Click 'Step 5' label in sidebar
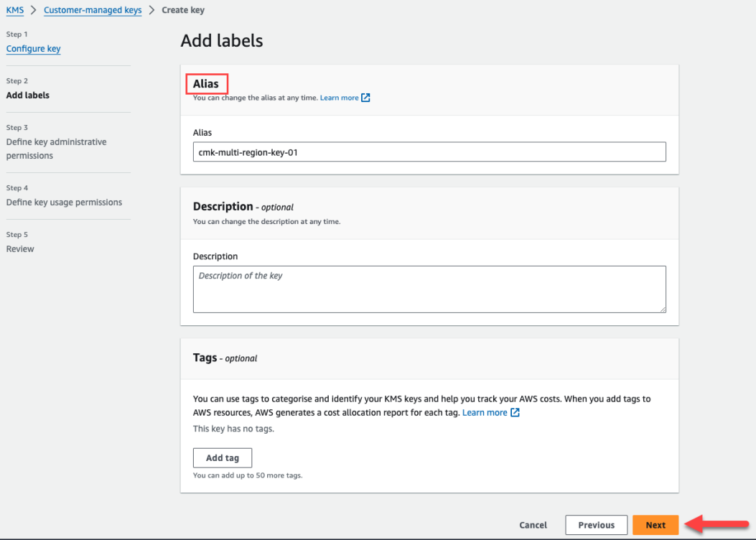756x540 pixels. point(17,235)
